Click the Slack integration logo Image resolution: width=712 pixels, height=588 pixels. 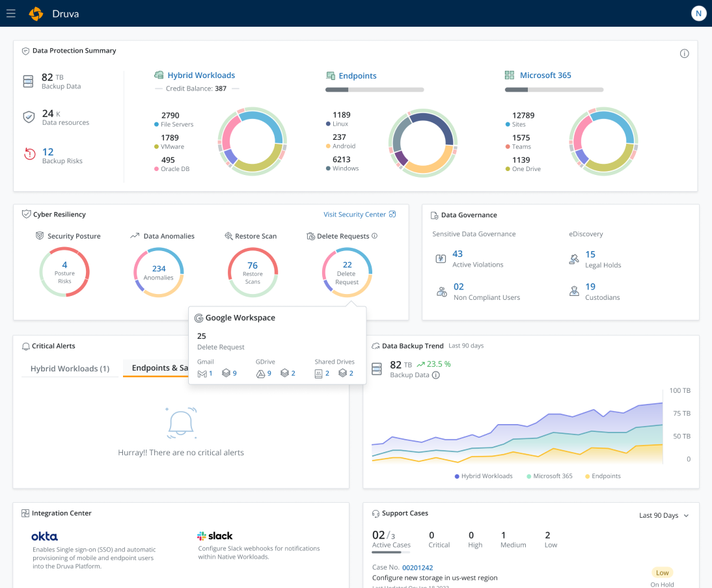215,536
